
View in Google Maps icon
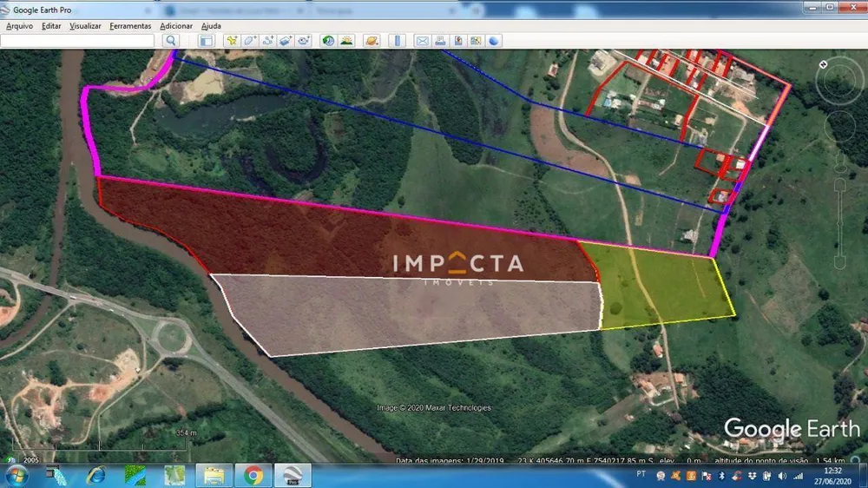click(476, 41)
